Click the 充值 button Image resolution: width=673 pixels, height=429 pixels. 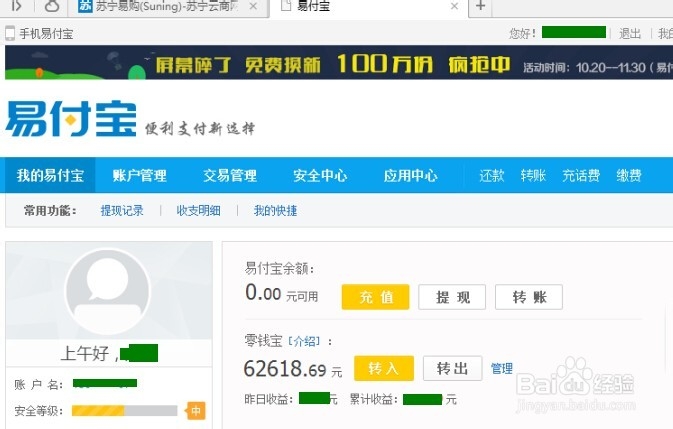pyautogui.click(x=376, y=297)
